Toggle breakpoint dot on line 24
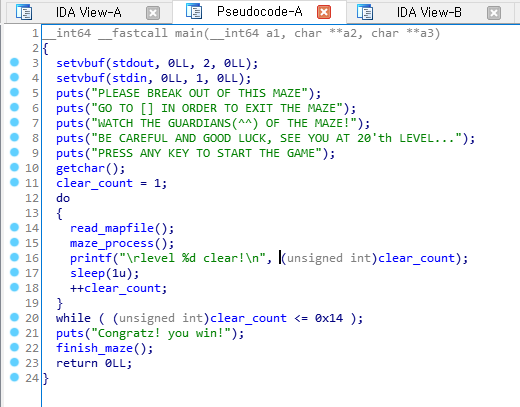The image size is (520, 407). tap(14, 377)
